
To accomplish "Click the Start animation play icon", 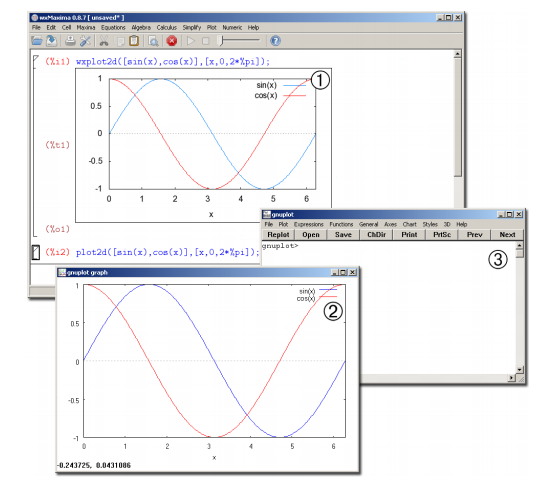I will coord(190,41).
